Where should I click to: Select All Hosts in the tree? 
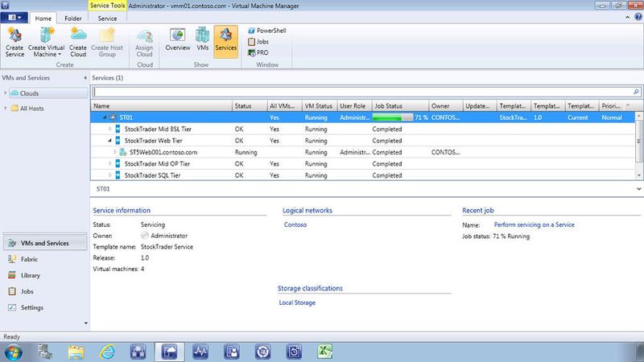31,109
